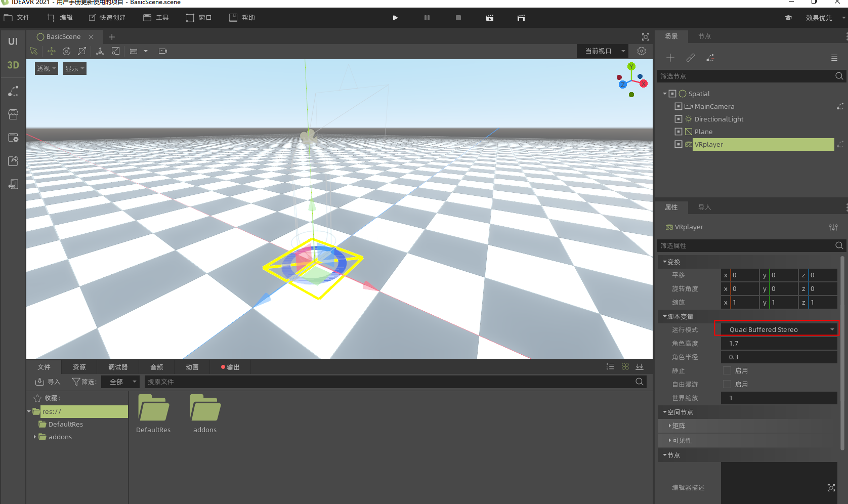Toggle visibility of MainCamera node
This screenshot has height=504, width=848.
coord(679,106)
